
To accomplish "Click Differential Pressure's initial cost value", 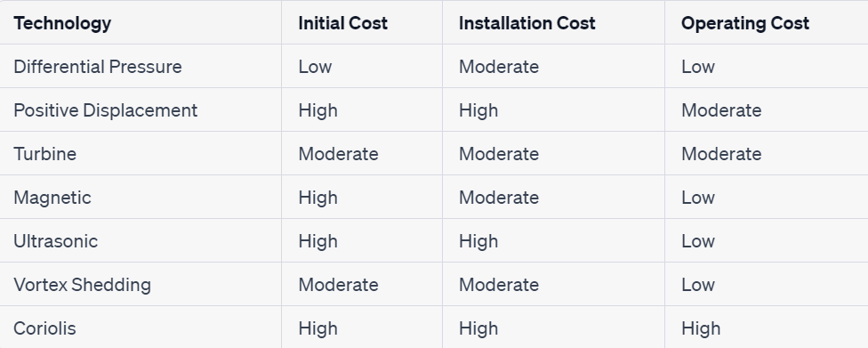I will pyautogui.click(x=315, y=67).
